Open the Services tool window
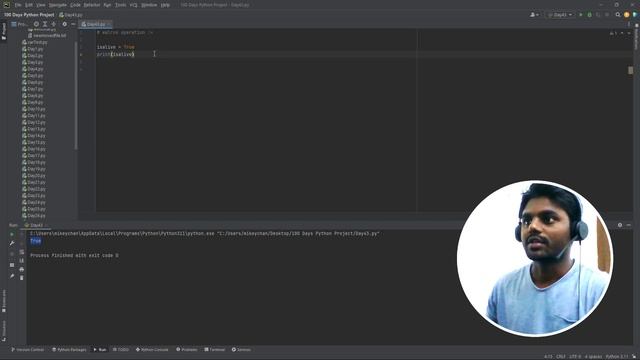 click(x=241, y=350)
